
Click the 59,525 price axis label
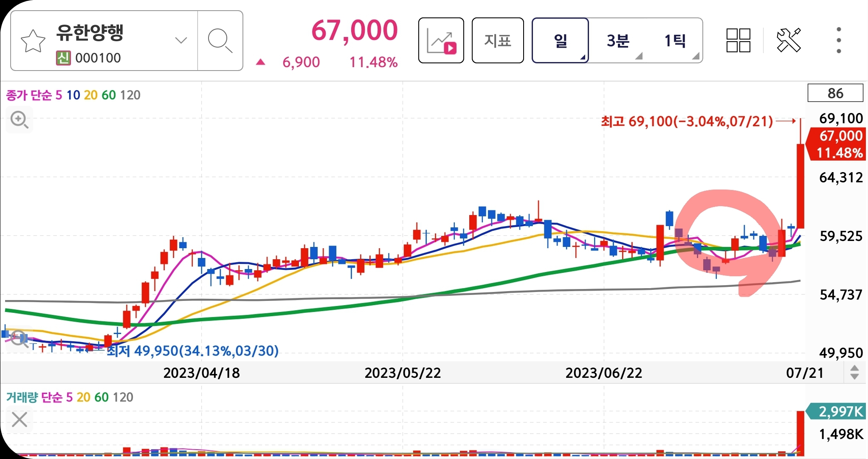841,236
